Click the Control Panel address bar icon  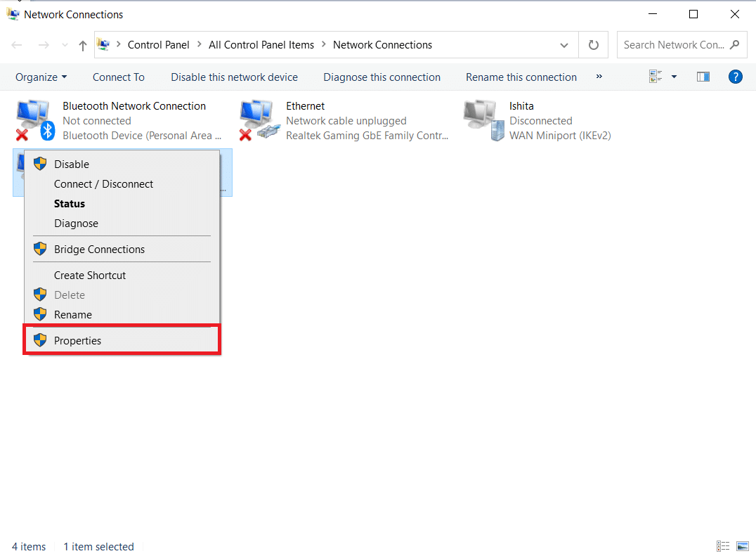pos(103,44)
